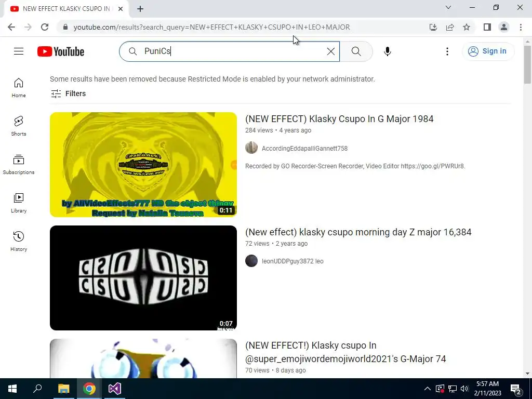Open network status in system tray
The image size is (532, 399).
(x=453, y=389)
